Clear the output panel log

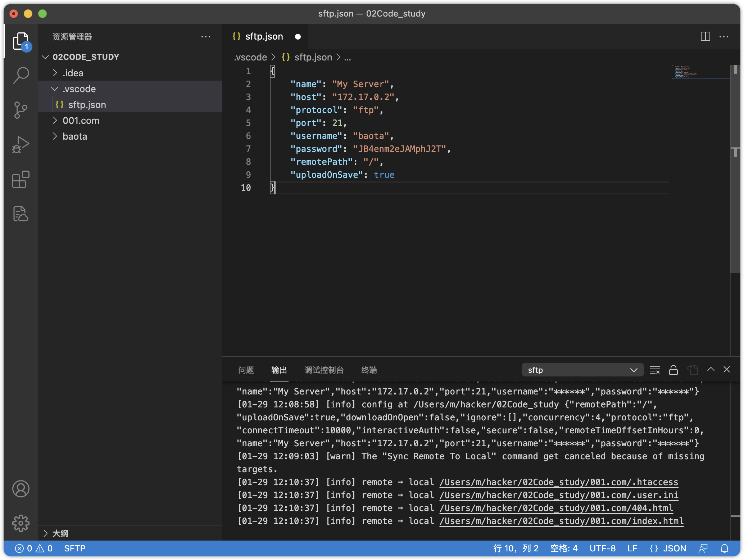[654, 370]
